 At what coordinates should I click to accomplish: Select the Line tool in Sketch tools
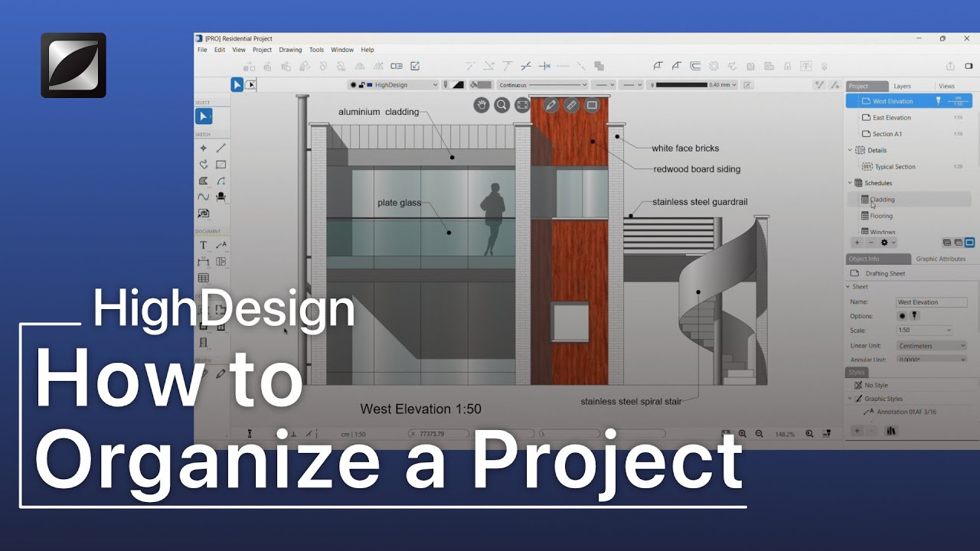(x=220, y=148)
